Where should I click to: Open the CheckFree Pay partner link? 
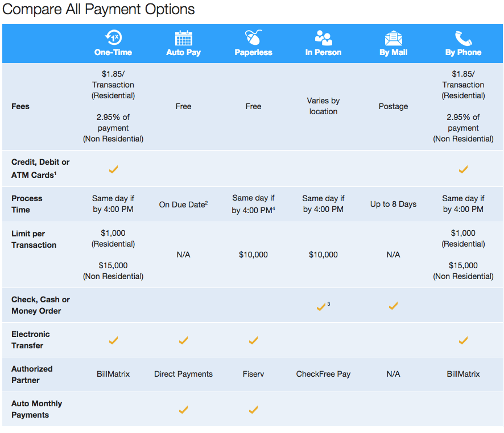pyautogui.click(x=323, y=374)
